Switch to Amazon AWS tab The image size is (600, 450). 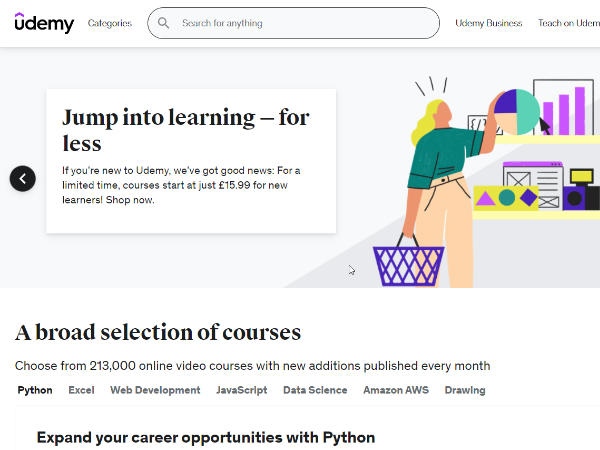click(396, 390)
